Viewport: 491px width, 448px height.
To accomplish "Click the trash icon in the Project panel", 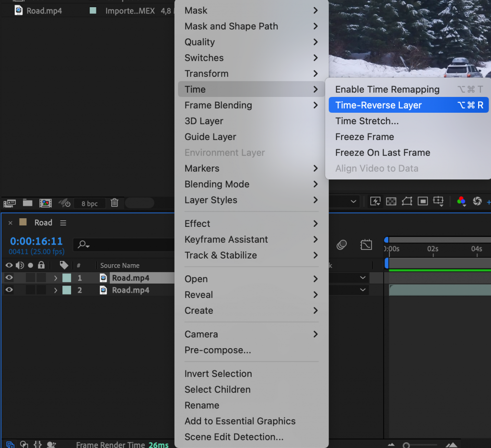I will (114, 203).
